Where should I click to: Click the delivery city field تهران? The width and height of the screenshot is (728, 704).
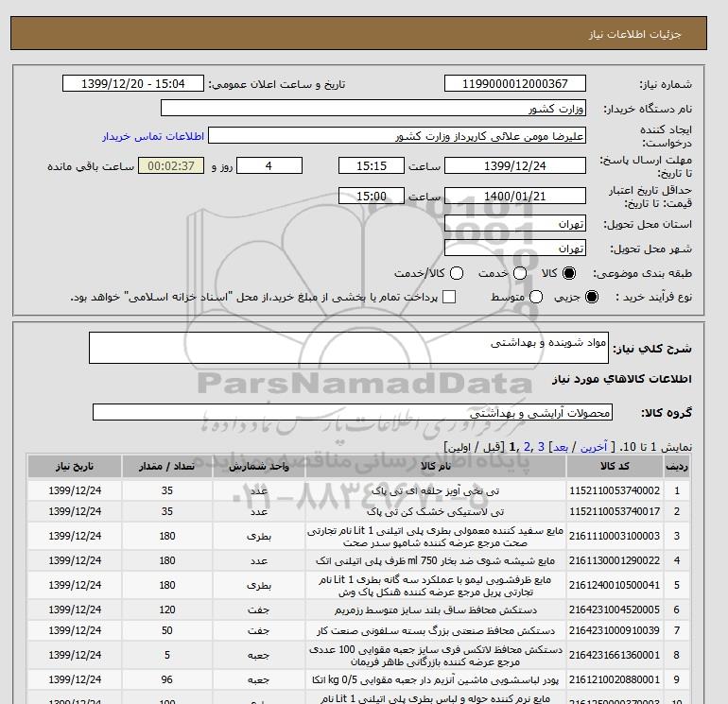coord(515,248)
